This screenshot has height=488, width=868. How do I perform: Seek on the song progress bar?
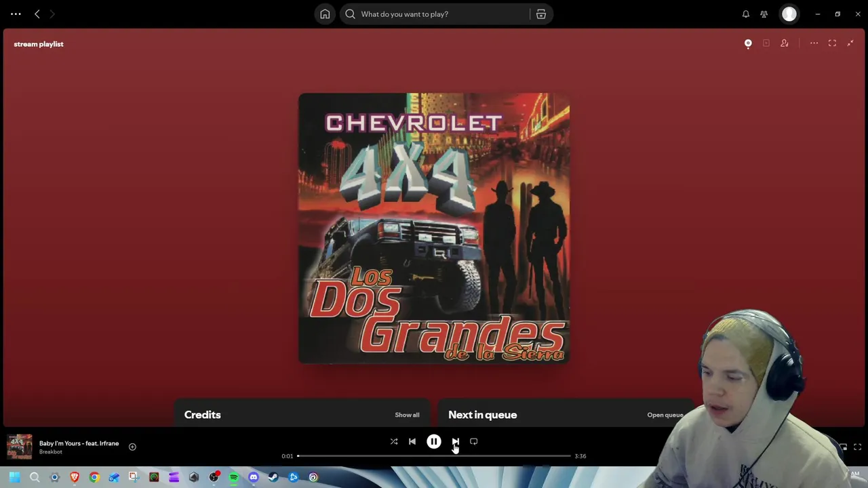click(434, 456)
